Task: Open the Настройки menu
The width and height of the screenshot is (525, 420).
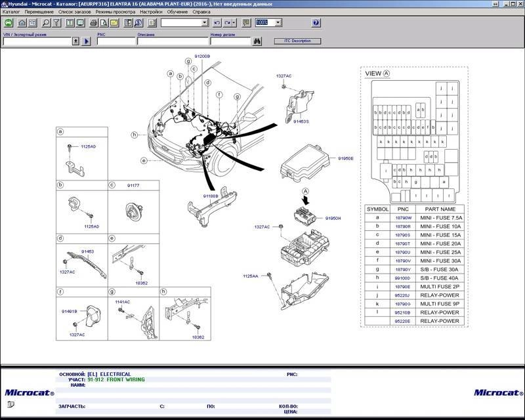Action: (x=151, y=12)
